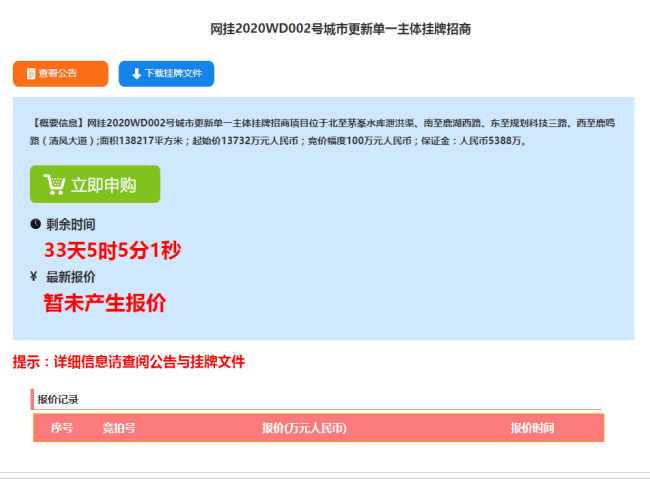Click the 报价时间 column header

(x=532, y=428)
